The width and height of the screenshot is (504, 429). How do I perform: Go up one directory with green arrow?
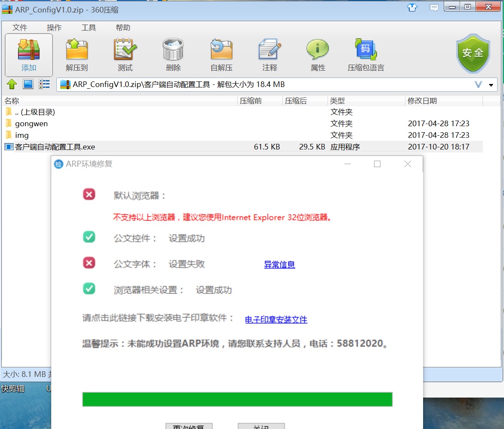coord(12,84)
